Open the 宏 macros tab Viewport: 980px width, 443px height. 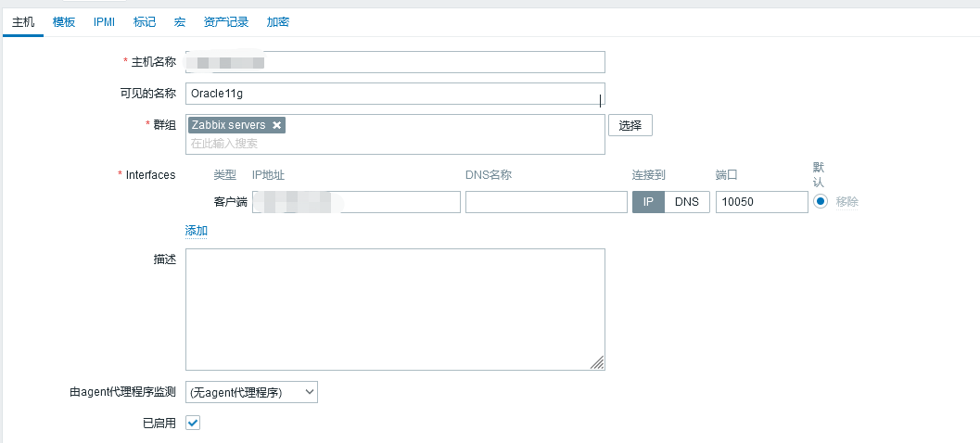[180, 21]
